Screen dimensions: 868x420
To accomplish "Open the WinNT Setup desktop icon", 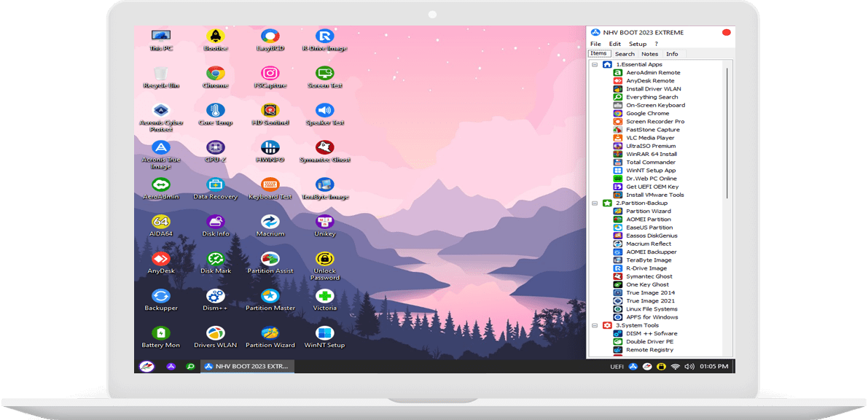I will (325, 337).
